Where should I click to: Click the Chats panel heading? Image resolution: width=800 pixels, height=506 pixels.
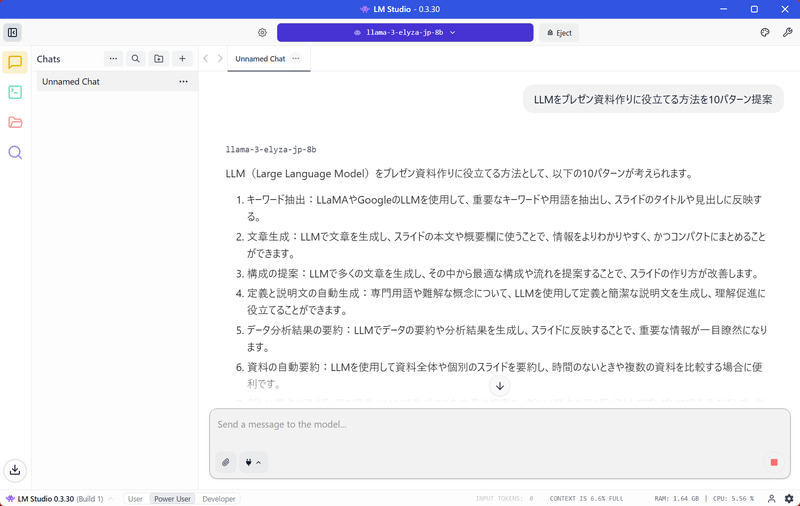coord(48,59)
